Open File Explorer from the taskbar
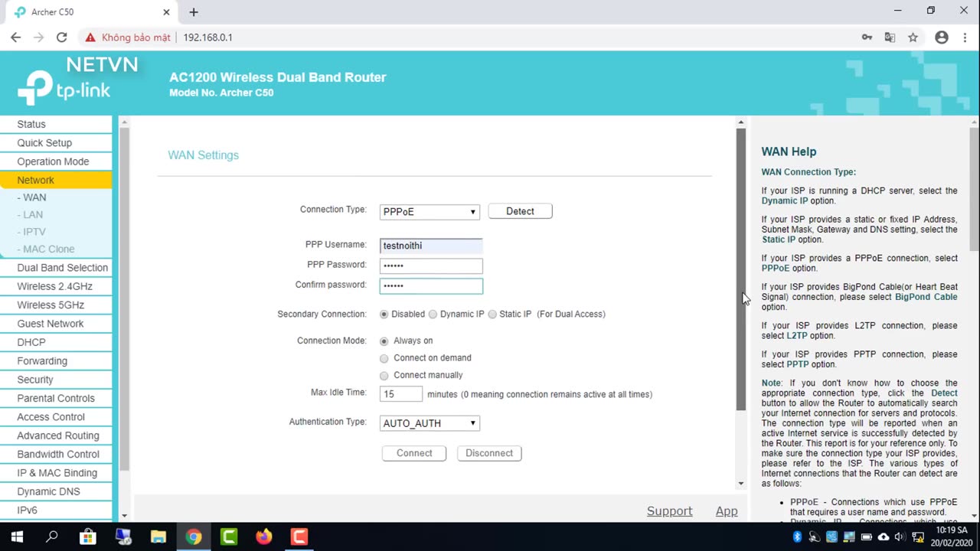 (x=158, y=536)
